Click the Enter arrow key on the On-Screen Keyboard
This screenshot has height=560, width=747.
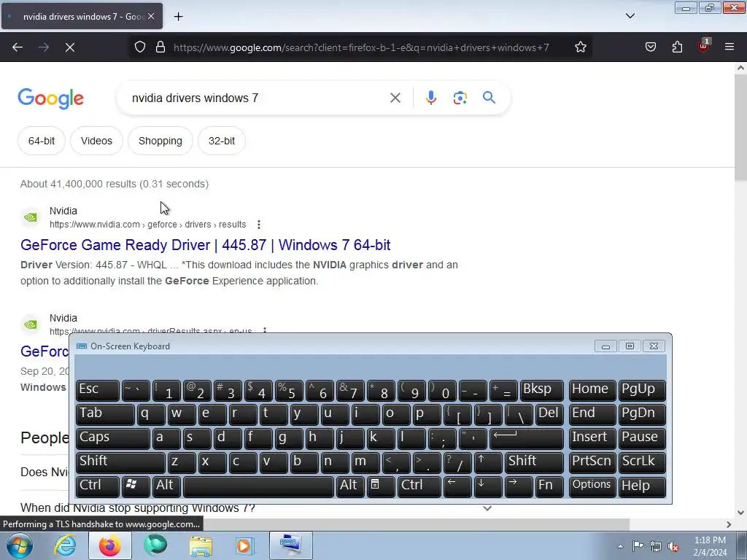pyautogui.click(x=527, y=438)
